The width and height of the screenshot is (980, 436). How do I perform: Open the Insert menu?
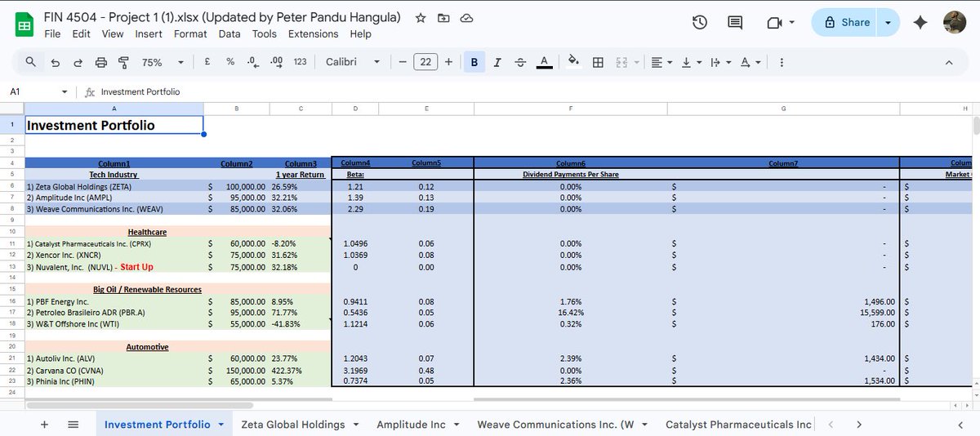point(149,34)
